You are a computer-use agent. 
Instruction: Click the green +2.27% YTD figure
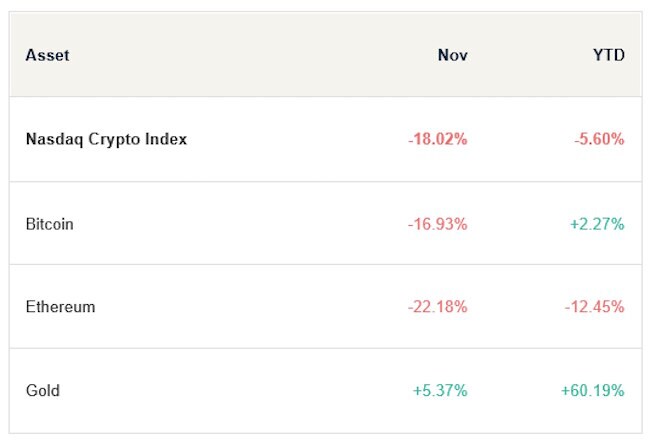point(597,224)
